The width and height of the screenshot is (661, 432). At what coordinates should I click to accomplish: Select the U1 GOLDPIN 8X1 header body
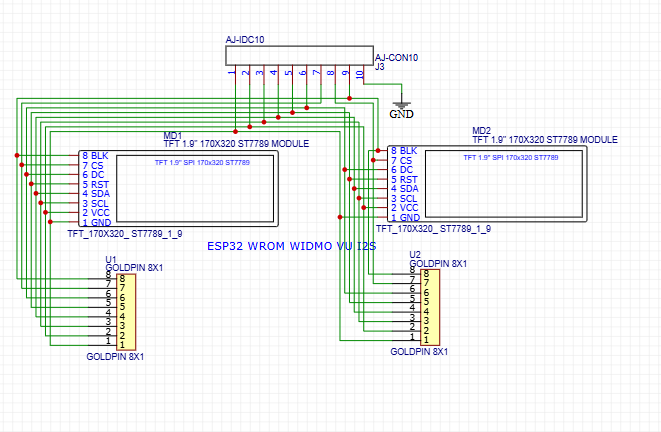pyautogui.click(x=126, y=311)
